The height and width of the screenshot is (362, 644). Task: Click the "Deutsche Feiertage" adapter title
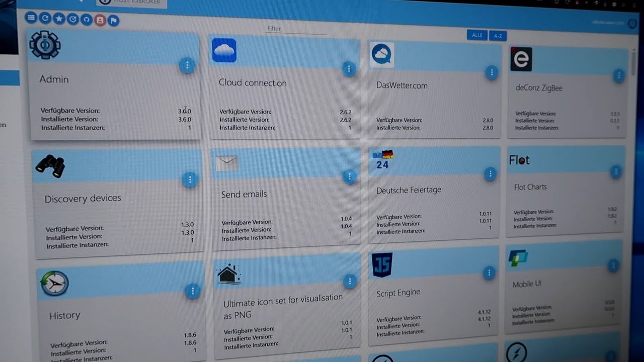pos(409,191)
